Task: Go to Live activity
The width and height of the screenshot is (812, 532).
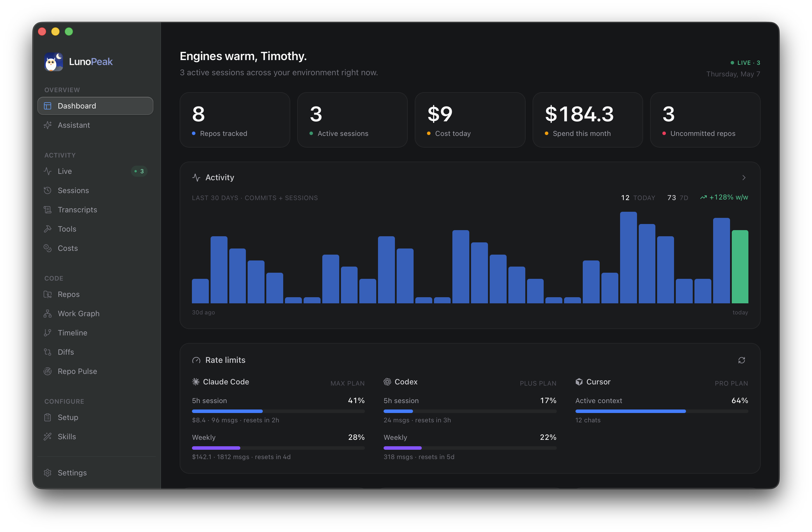Action: [x=95, y=171]
